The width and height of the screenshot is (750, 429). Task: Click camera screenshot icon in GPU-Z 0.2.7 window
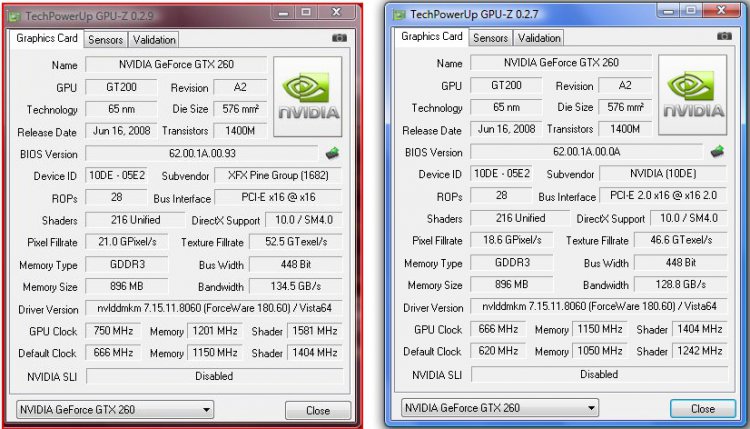[x=724, y=36]
